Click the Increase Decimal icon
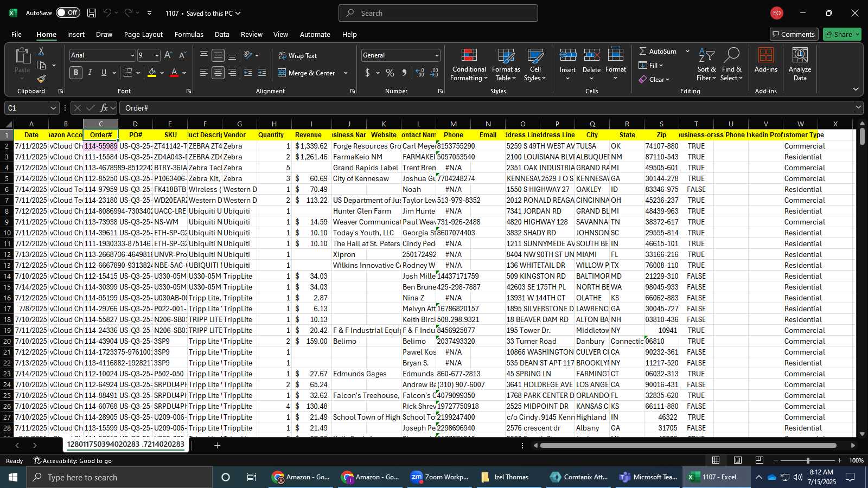 [x=420, y=73]
